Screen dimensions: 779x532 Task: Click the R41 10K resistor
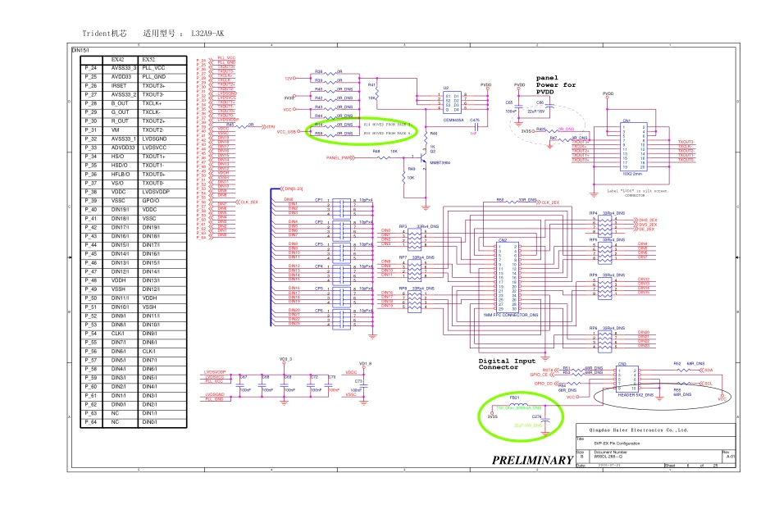point(373,91)
